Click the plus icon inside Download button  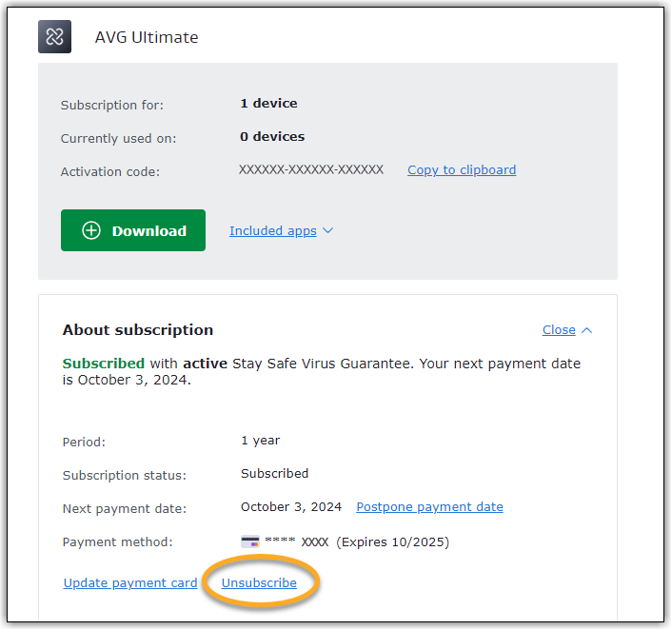91,230
